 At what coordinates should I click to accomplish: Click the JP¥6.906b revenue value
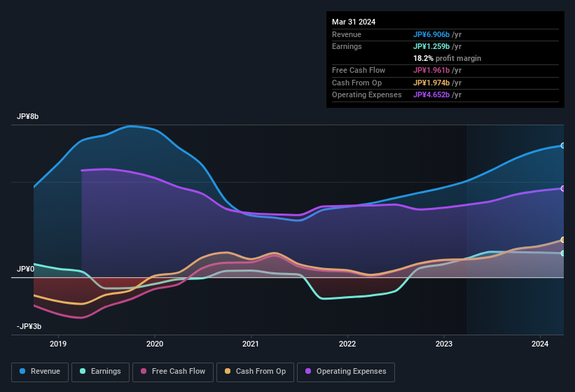tap(431, 34)
